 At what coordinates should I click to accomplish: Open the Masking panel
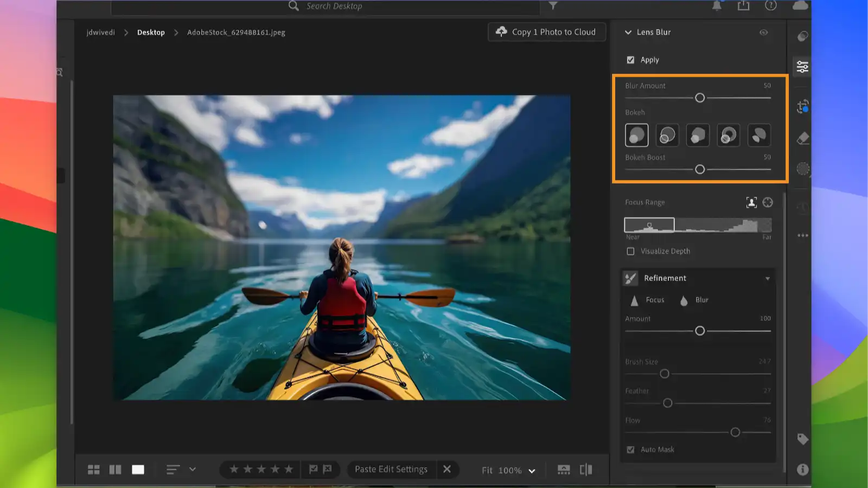tap(802, 169)
